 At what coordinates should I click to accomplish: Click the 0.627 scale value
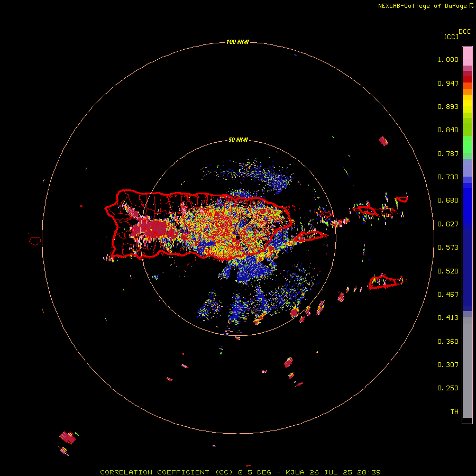pos(448,224)
